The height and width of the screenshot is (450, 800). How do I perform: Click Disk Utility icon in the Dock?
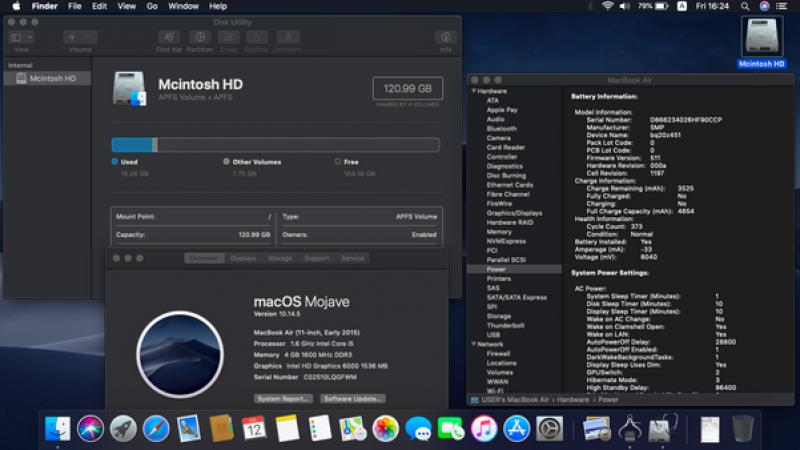tap(662, 428)
